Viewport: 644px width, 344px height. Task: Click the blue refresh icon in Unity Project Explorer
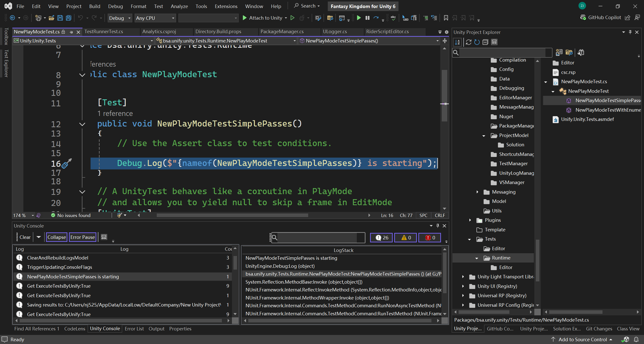(477, 42)
